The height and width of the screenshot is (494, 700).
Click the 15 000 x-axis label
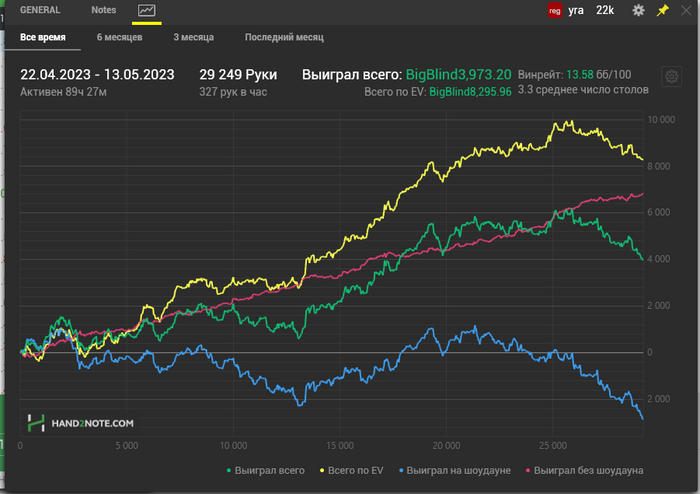tap(340, 445)
